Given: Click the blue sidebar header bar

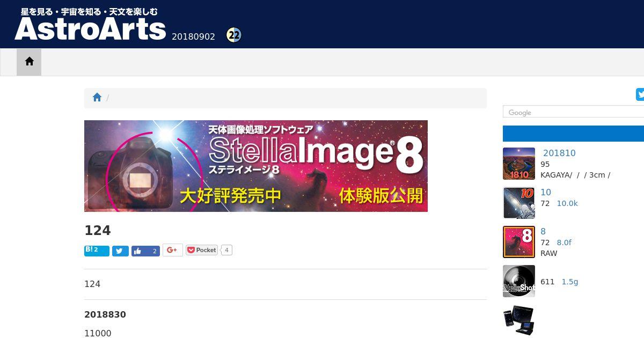Looking at the screenshot, I should [x=573, y=134].
